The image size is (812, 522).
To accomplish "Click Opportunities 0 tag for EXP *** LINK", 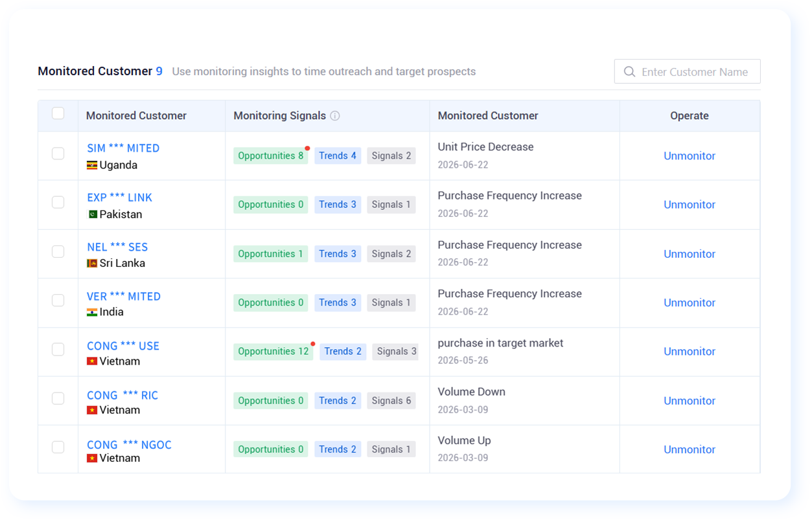I will click(x=271, y=205).
